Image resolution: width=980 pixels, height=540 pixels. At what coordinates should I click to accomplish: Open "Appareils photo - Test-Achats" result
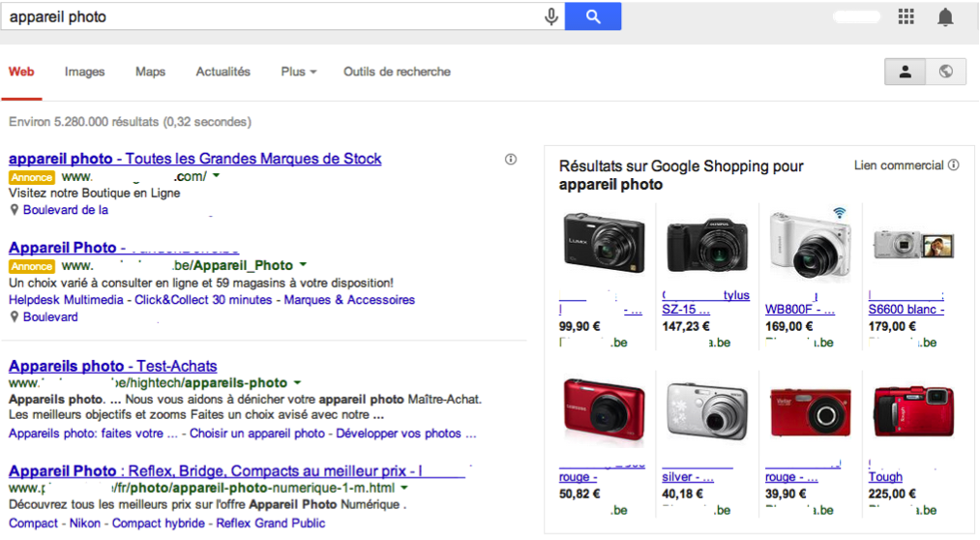[x=112, y=366]
